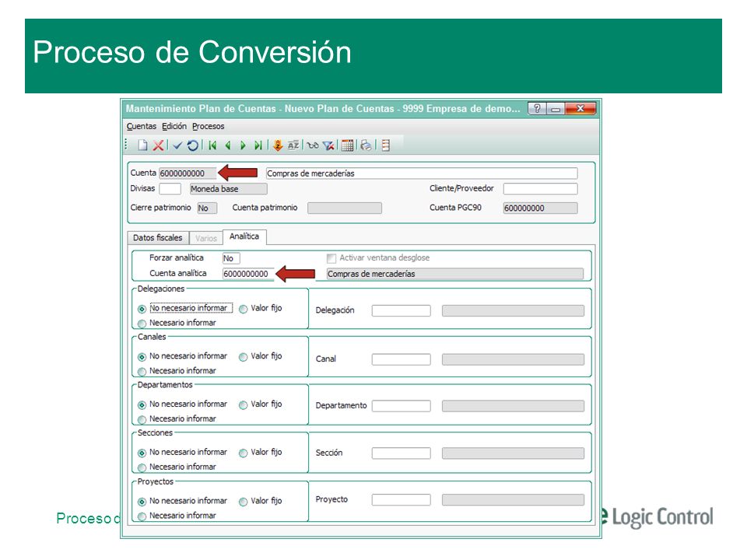Delete the account with the red X icon

158,145
